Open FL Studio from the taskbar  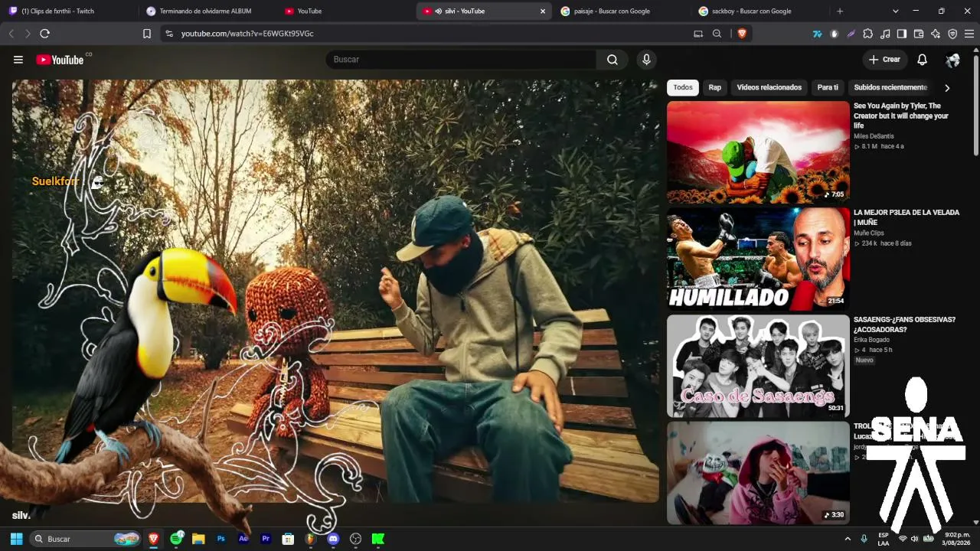[310, 539]
